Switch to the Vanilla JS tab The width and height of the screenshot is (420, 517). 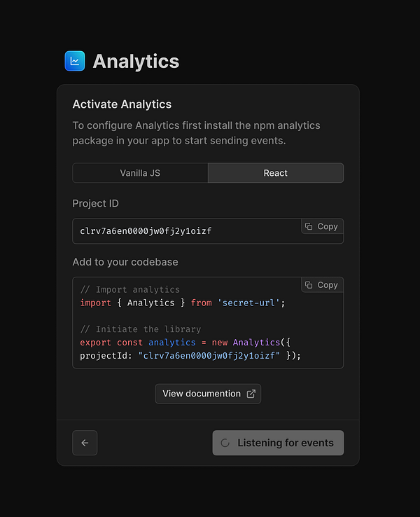pyautogui.click(x=140, y=173)
